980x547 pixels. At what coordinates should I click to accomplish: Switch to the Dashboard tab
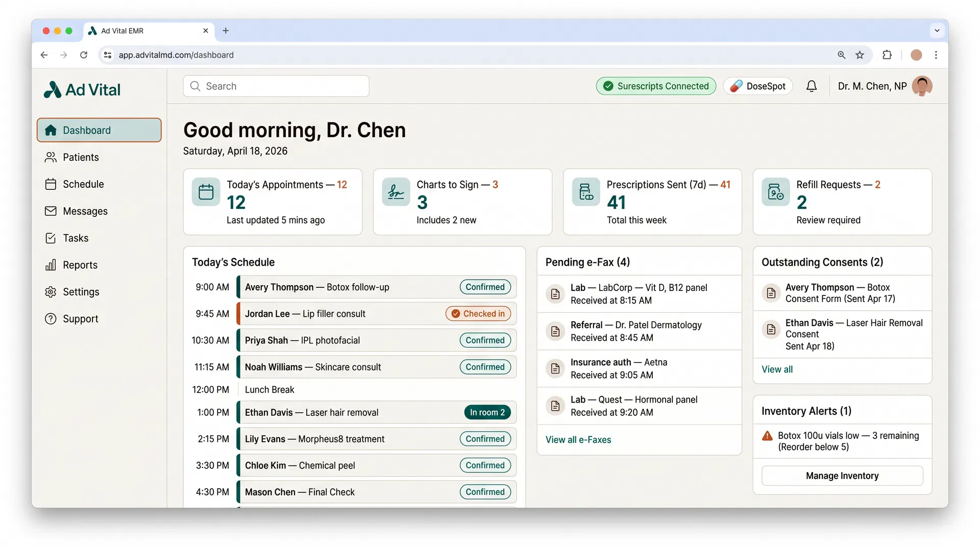point(86,130)
